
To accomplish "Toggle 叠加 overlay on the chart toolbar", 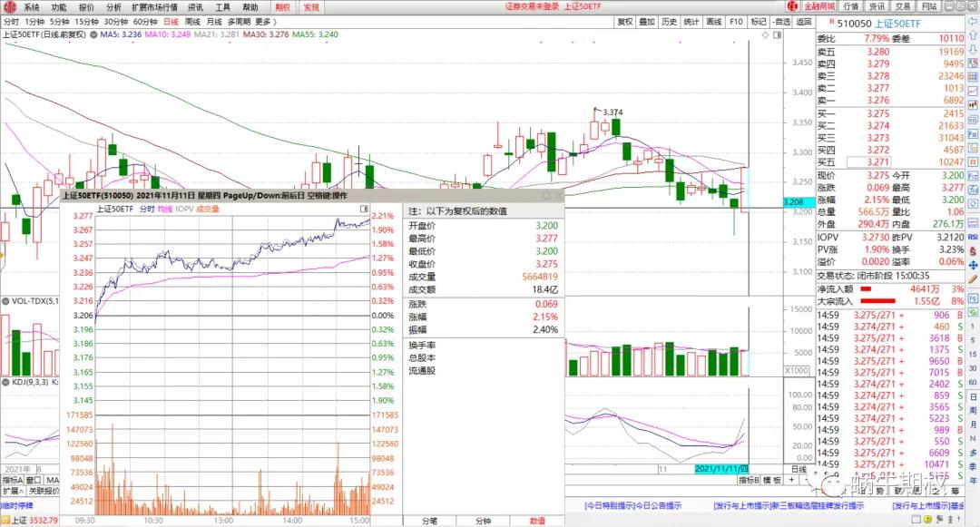I will [x=646, y=21].
